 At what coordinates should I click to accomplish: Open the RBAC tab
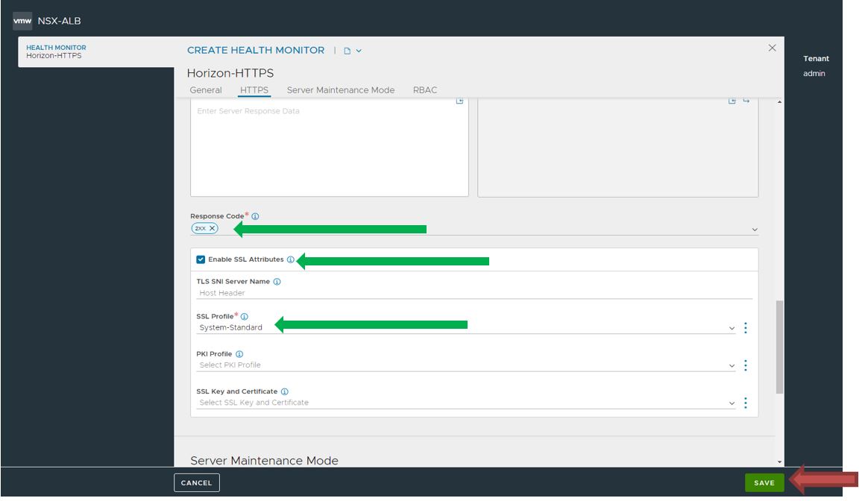click(x=424, y=89)
